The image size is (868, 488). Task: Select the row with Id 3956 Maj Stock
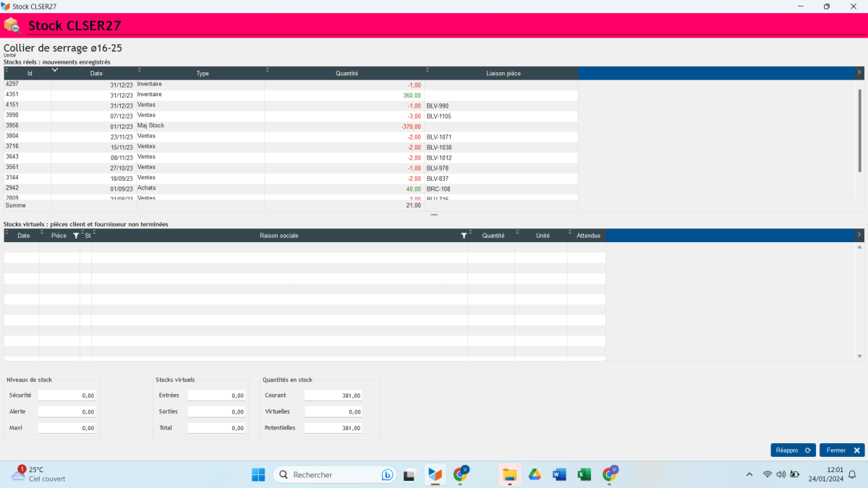click(145, 127)
